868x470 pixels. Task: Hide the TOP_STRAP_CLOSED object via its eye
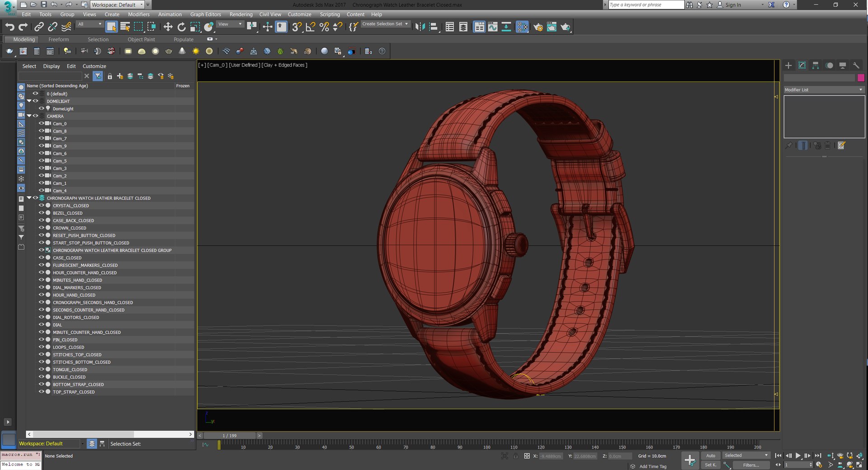pyautogui.click(x=41, y=392)
